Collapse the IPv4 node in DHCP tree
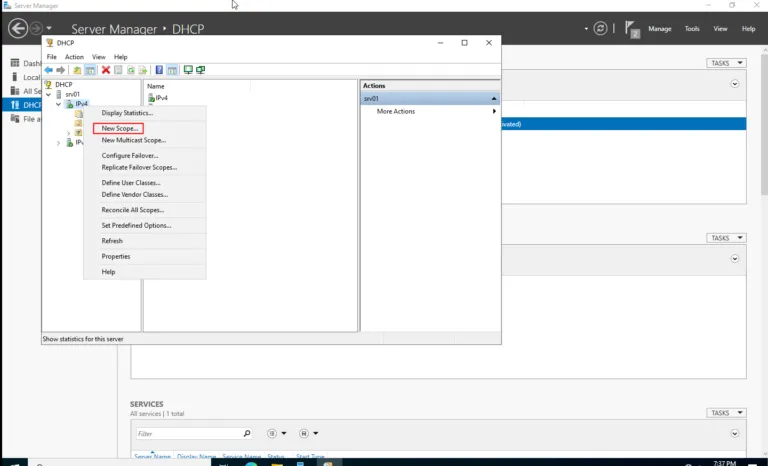Viewport: 768px width, 466px height. pos(58,104)
